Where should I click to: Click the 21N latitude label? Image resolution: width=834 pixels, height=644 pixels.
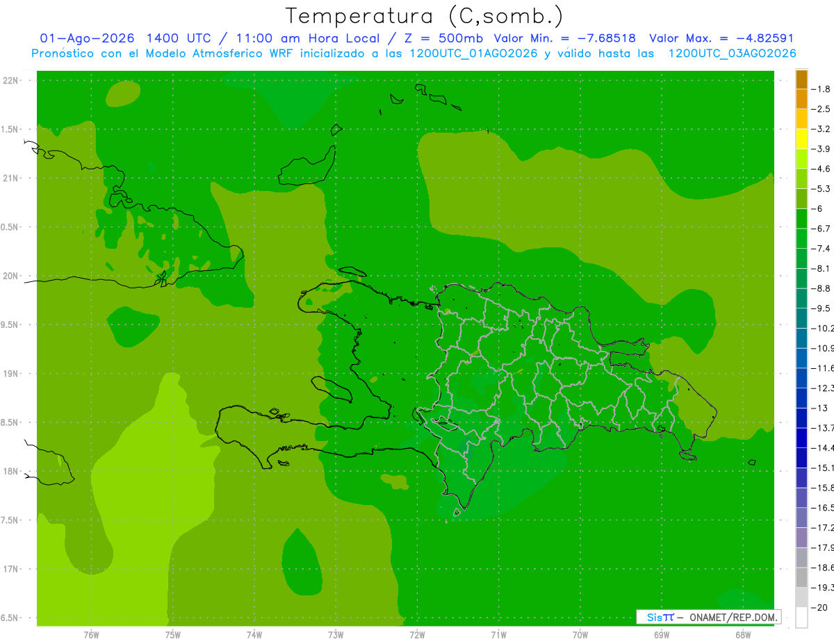point(12,179)
